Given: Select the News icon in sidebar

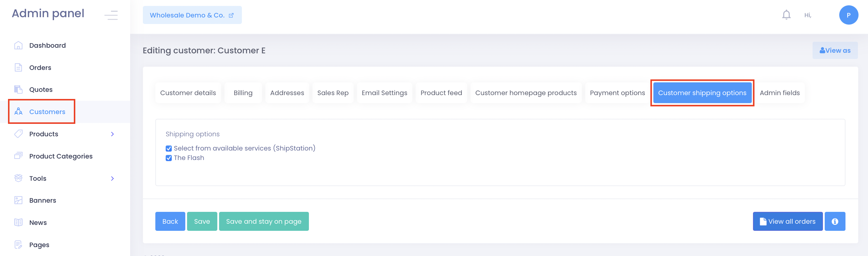Looking at the screenshot, I should [x=18, y=222].
